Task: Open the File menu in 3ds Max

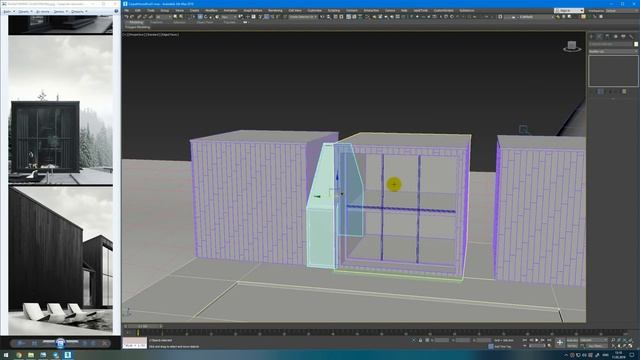Action: (x=127, y=10)
